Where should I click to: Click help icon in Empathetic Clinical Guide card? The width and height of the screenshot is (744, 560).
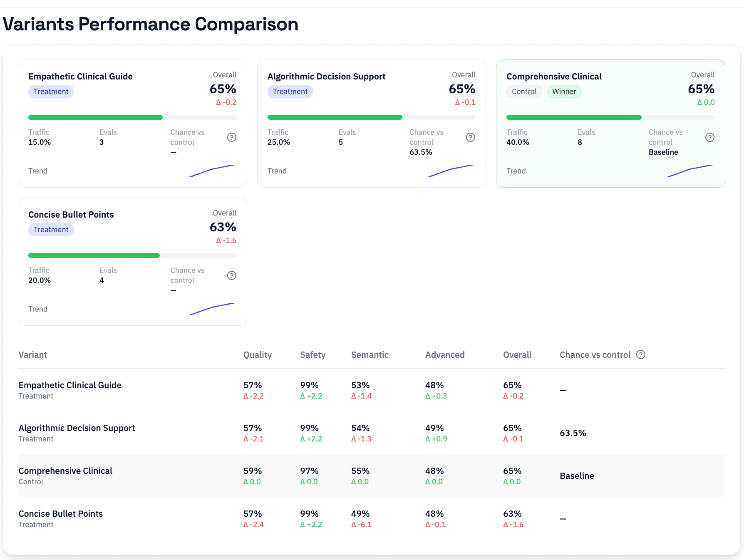pos(232,137)
